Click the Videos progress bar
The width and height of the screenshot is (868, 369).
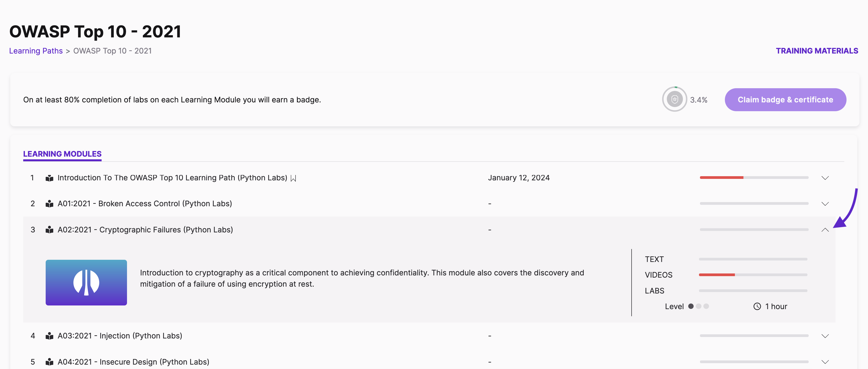(753, 275)
